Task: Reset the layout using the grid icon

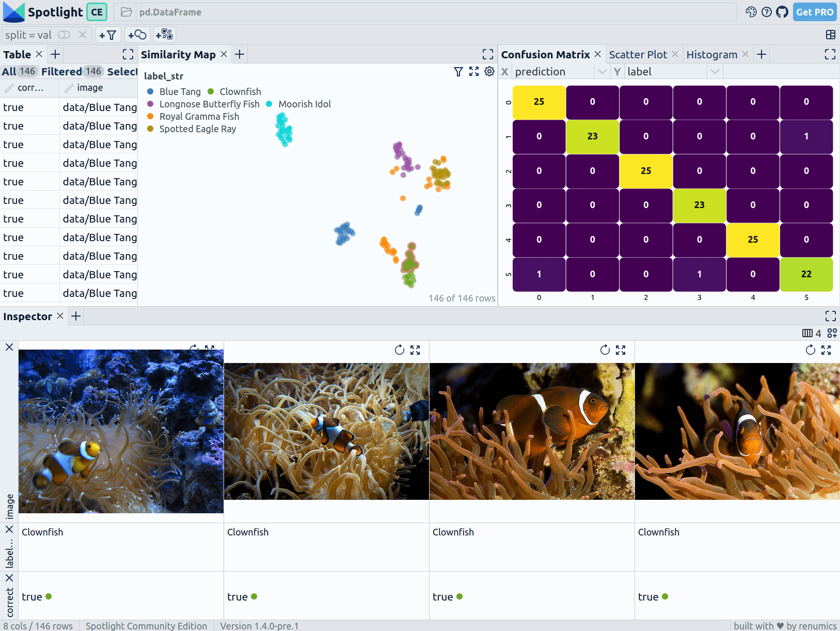Action: (x=830, y=35)
